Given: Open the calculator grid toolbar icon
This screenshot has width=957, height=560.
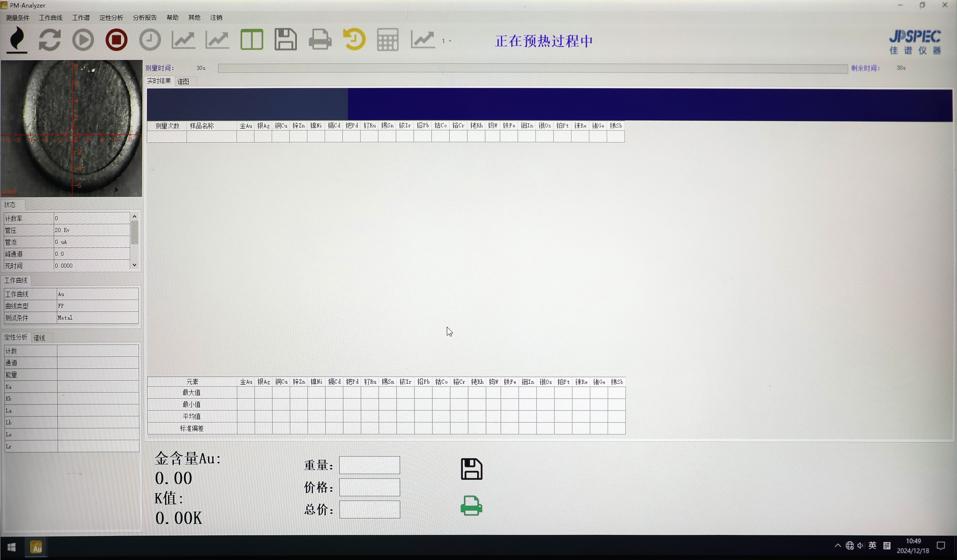Looking at the screenshot, I should [387, 40].
